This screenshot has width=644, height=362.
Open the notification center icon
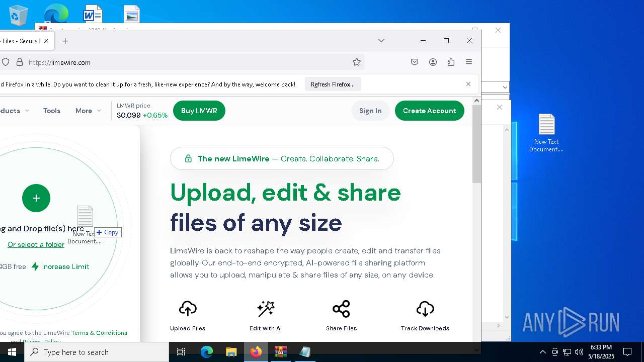[627, 352]
